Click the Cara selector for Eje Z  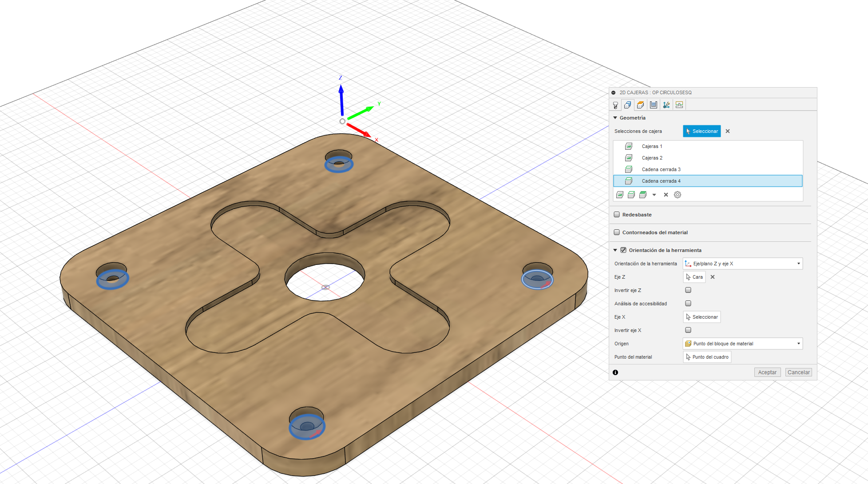(x=694, y=277)
